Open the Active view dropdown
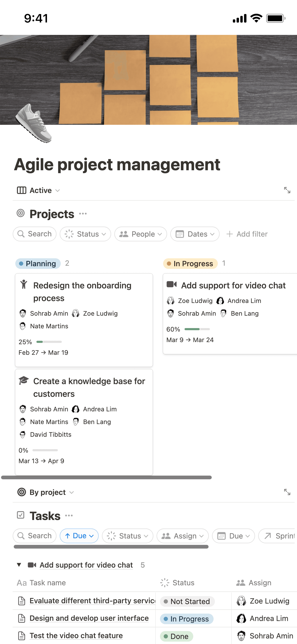 click(x=39, y=190)
